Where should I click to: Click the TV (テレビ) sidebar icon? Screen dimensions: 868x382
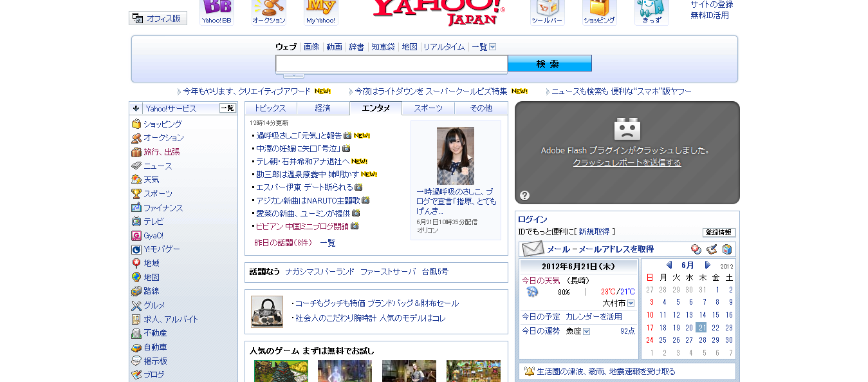[x=136, y=222]
